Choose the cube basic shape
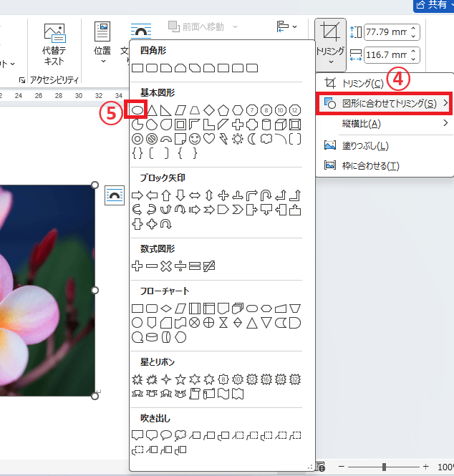 281,125
